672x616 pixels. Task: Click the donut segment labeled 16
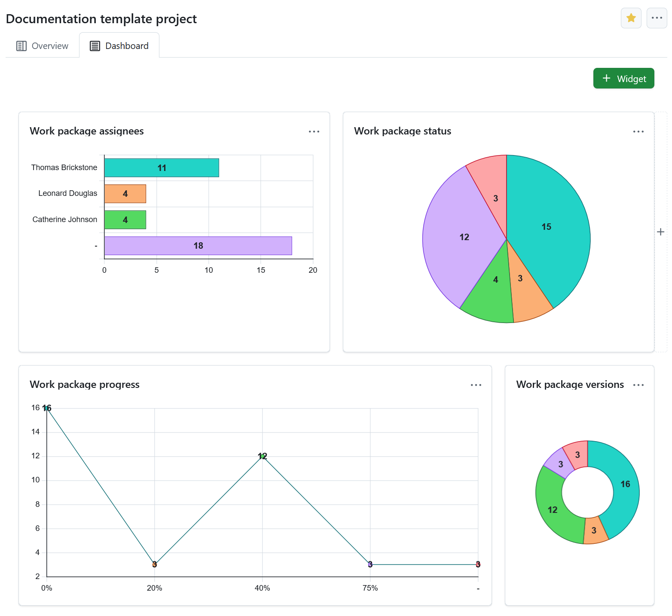point(625,484)
